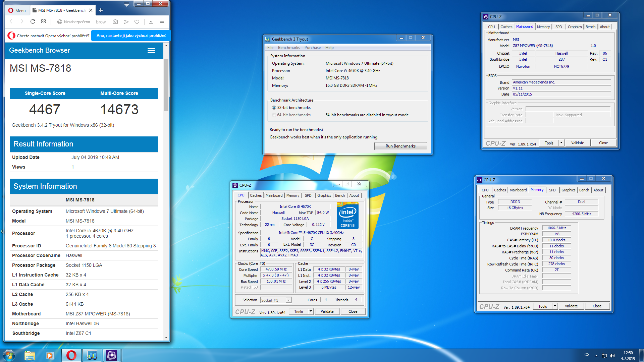This screenshot has width=644, height=362.
Task: Bookmark page with the heart icon
Action: coord(137,21)
